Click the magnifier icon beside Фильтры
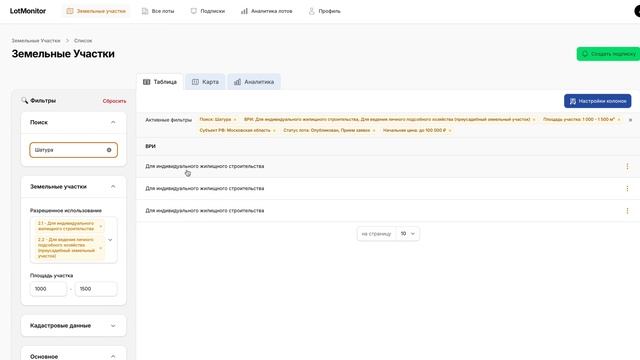This screenshot has width=640, height=360. [x=24, y=100]
